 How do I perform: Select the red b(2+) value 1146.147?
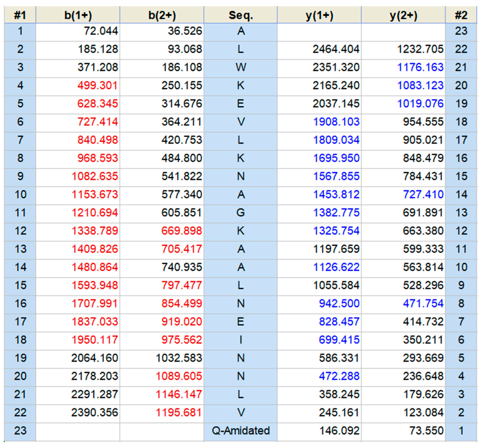[x=179, y=394]
